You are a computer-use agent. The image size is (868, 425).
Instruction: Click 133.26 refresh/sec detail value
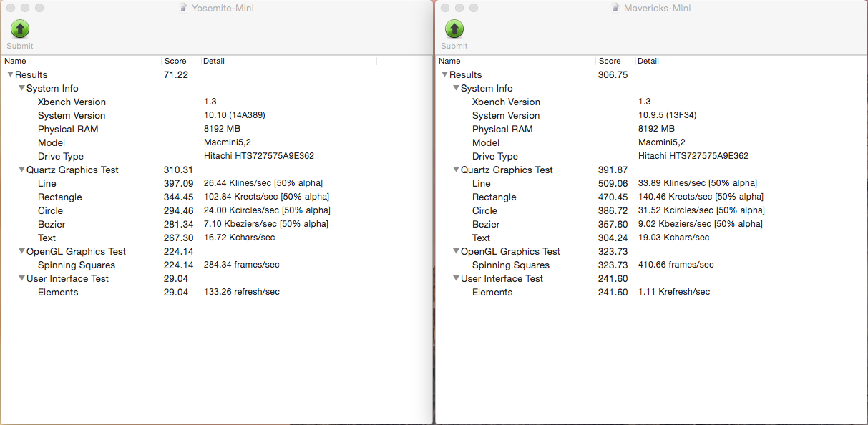(242, 292)
